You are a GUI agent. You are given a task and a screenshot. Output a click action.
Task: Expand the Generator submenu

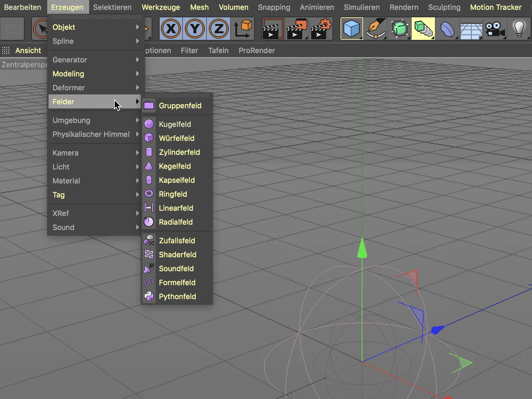pos(95,60)
